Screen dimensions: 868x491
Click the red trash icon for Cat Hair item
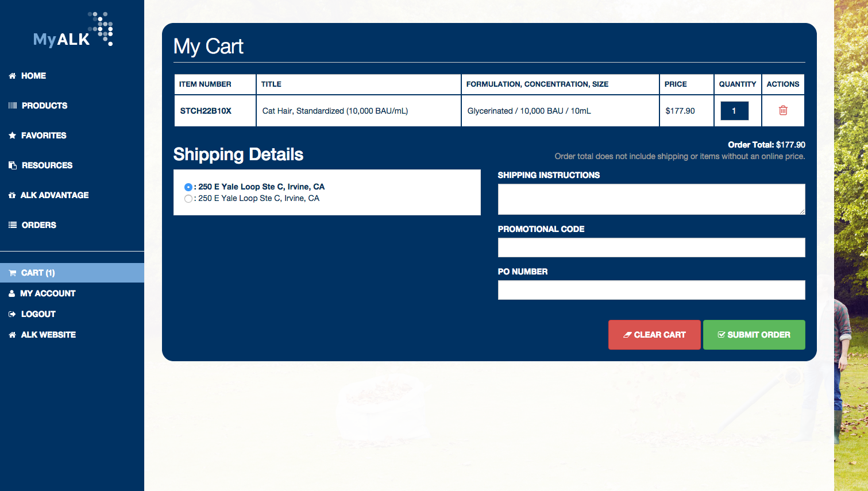[x=783, y=110]
